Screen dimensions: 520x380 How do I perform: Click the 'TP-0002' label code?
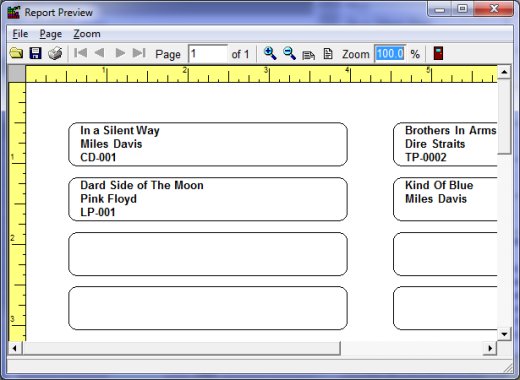pyautogui.click(x=426, y=157)
